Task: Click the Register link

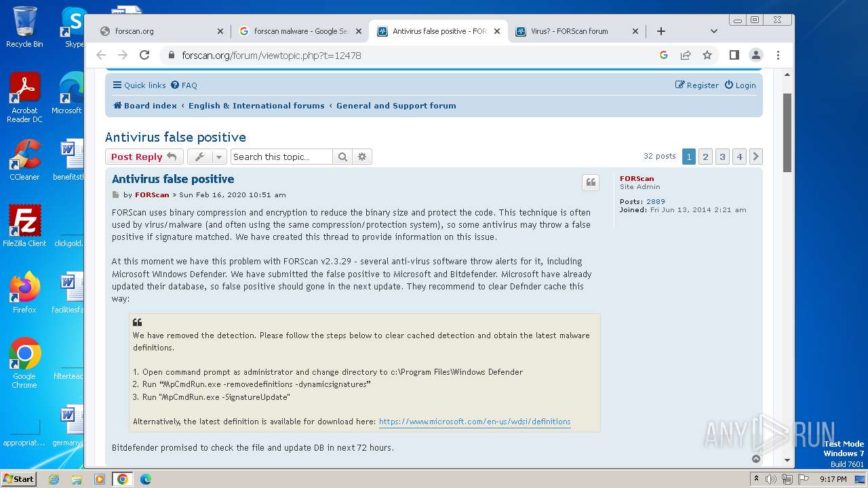Action: tap(696, 85)
